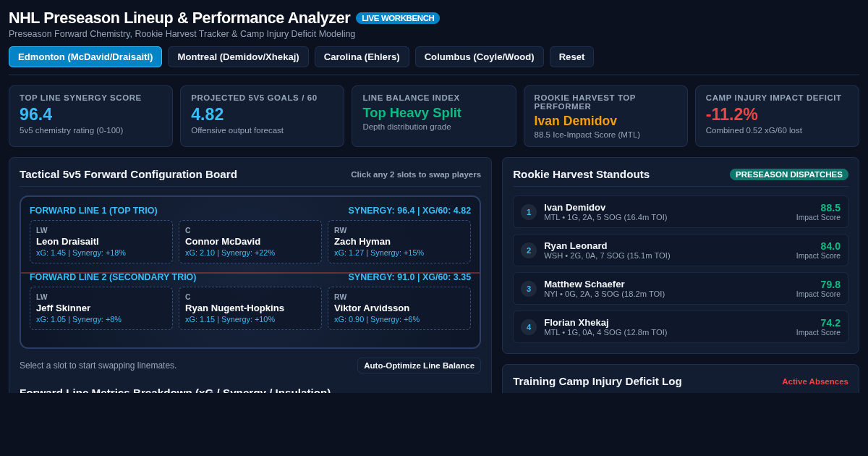Open Florian Xhekaj rookie row
The image size is (868, 456).
pyautogui.click(x=681, y=327)
